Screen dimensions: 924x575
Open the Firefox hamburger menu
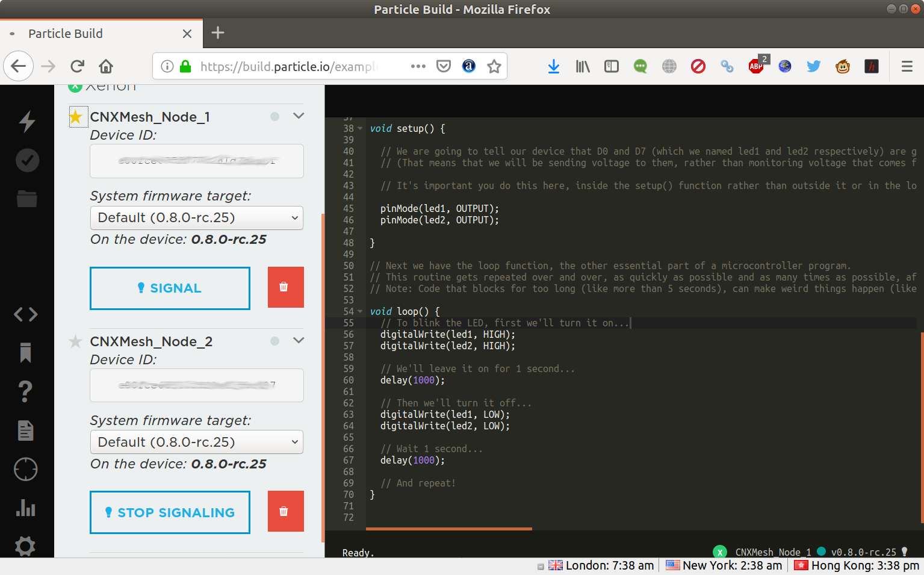[x=907, y=66]
